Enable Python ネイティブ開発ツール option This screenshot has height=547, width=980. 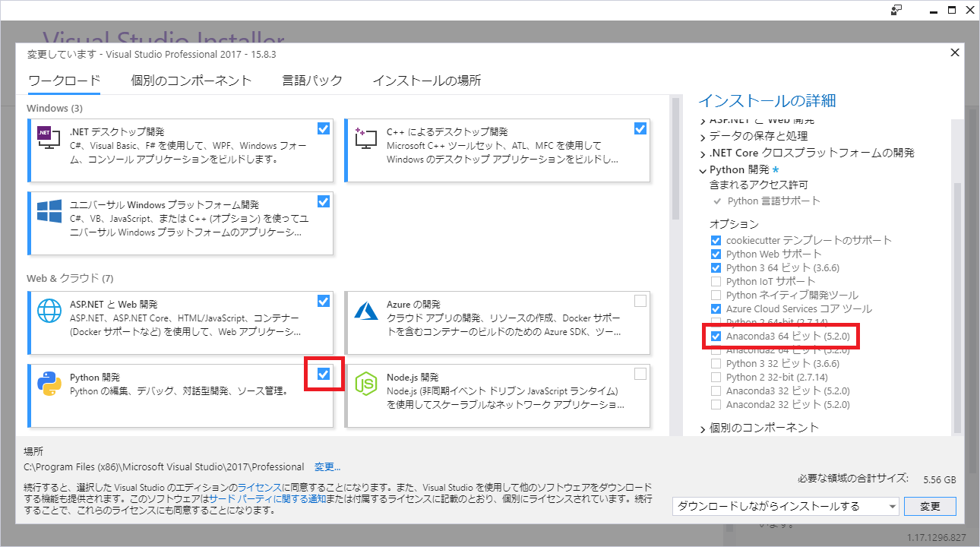click(716, 295)
